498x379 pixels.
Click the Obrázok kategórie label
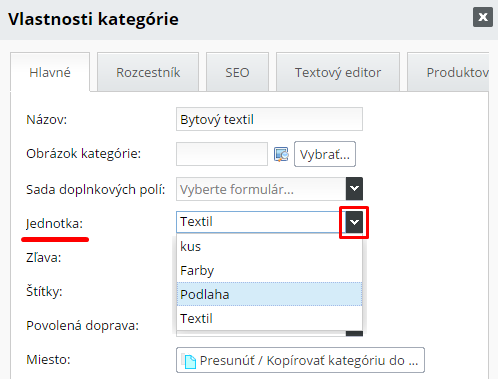(84, 154)
